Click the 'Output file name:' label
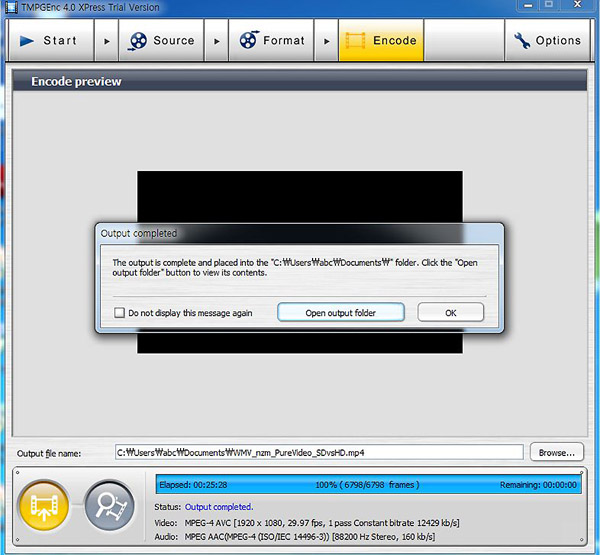Viewport: 600px width, 555px height. [x=49, y=454]
